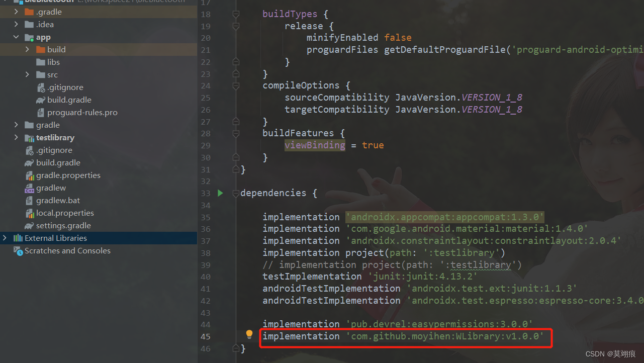
Task: Click the yellow lightbulb quick-fix icon
Action: click(249, 334)
